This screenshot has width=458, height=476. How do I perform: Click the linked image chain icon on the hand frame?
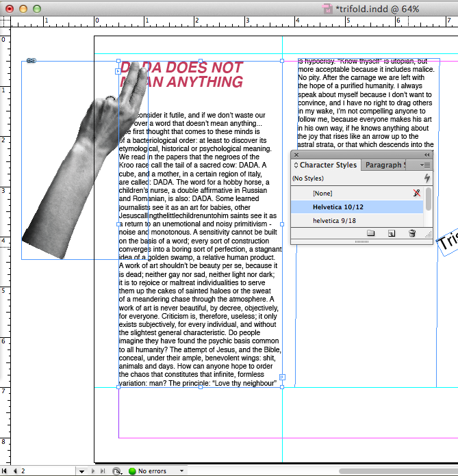pos(31,61)
